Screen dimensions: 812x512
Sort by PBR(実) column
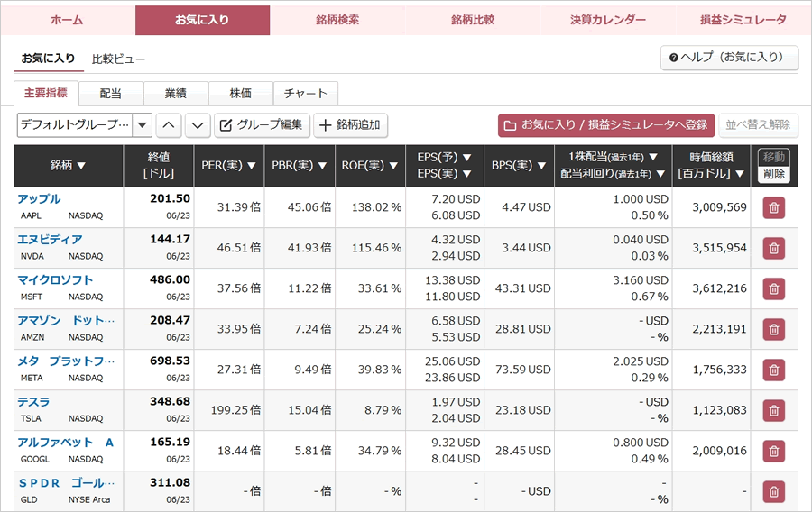(x=300, y=166)
